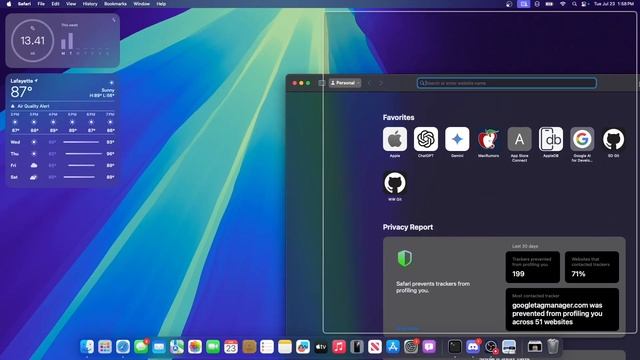640x360 pixels.
Task: Open the Bookmarks menu
Action: pyautogui.click(x=116, y=4)
